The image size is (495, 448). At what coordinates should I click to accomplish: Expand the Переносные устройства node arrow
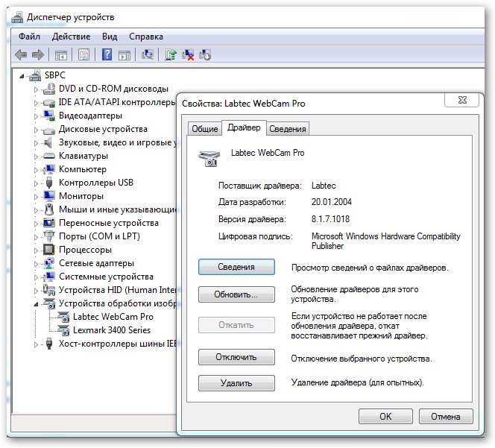click(x=36, y=224)
